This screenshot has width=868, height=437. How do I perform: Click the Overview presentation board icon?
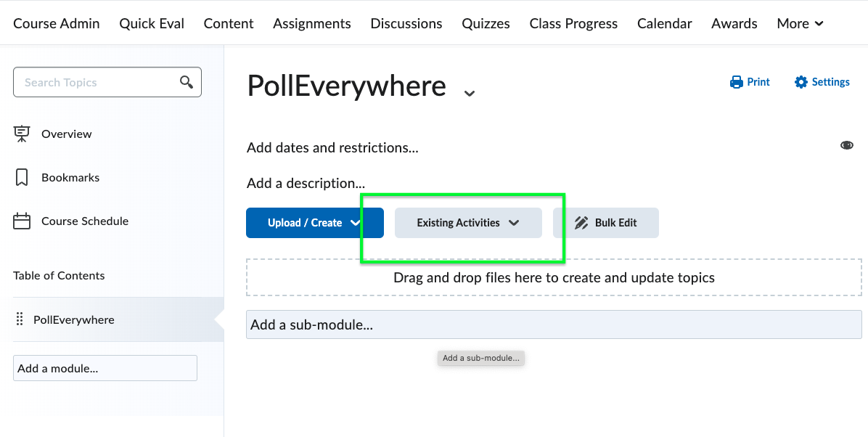22,134
